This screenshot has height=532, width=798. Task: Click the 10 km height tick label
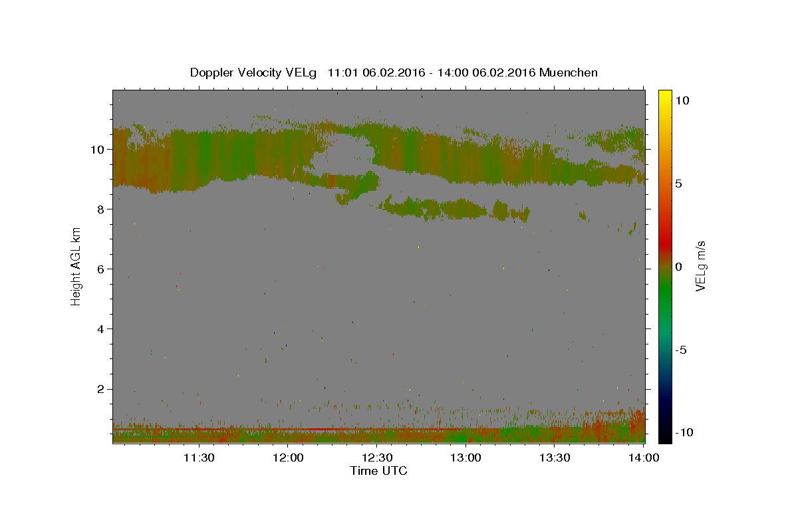98,149
